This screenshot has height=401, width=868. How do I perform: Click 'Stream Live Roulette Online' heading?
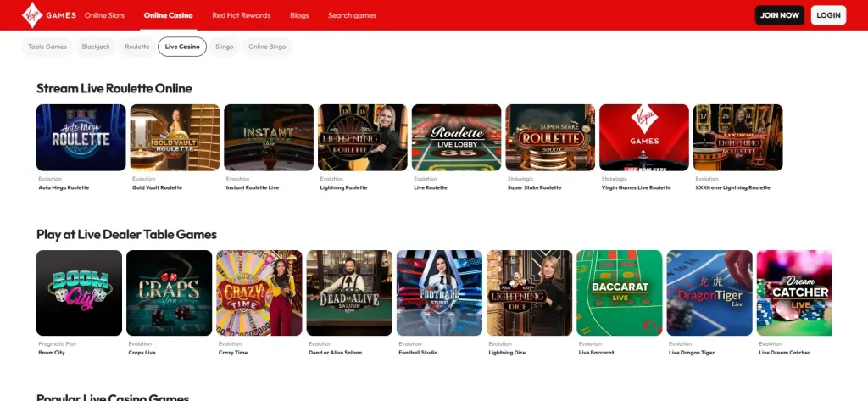[114, 89]
